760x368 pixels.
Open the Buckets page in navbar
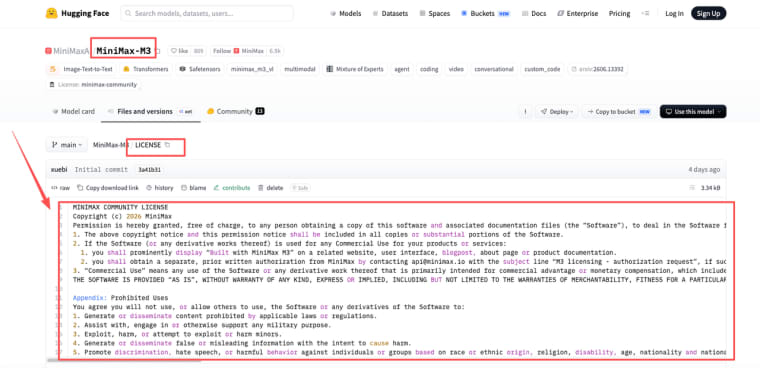click(x=485, y=14)
